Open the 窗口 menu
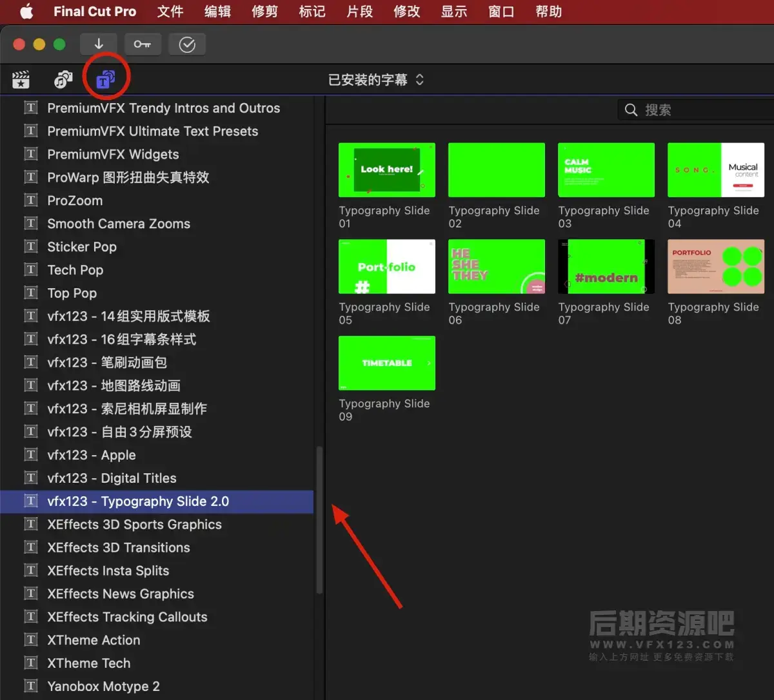Image resolution: width=774 pixels, height=700 pixels. point(501,12)
